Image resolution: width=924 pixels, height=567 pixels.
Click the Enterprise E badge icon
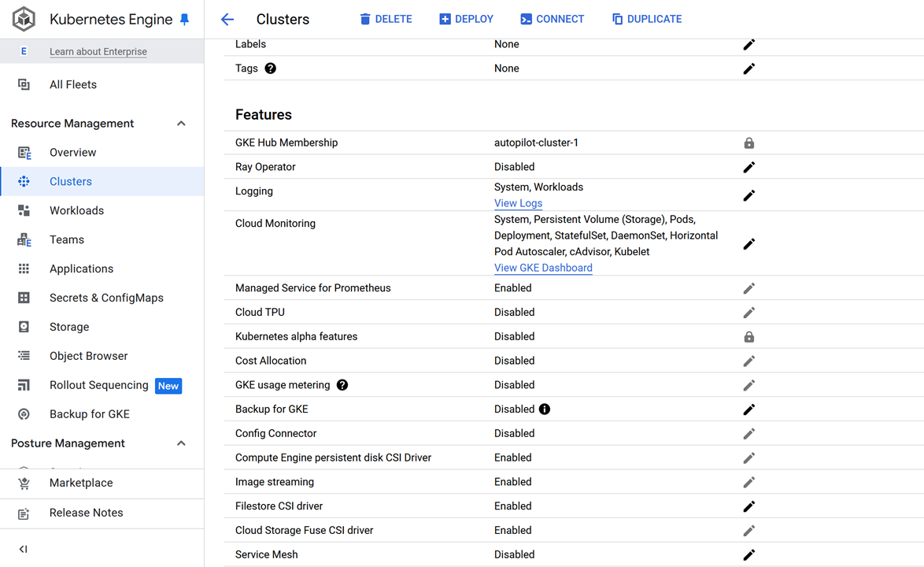[24, 51]
